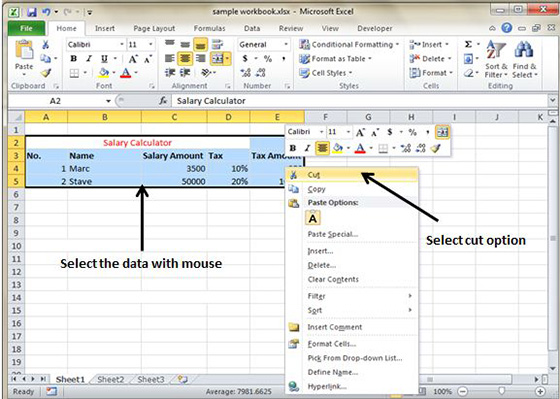
Task: Click Decrease Decimal icon in Number group
Action: click(261, 73)
